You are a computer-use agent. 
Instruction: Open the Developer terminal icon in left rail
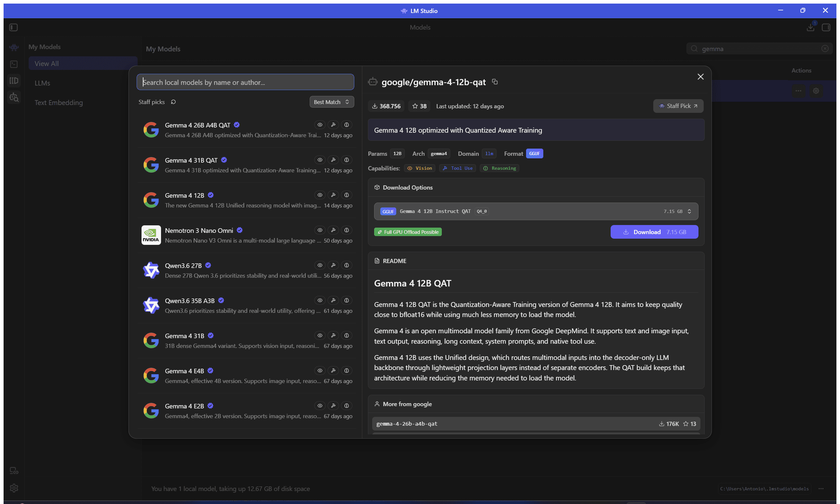(x=14, y=64)
